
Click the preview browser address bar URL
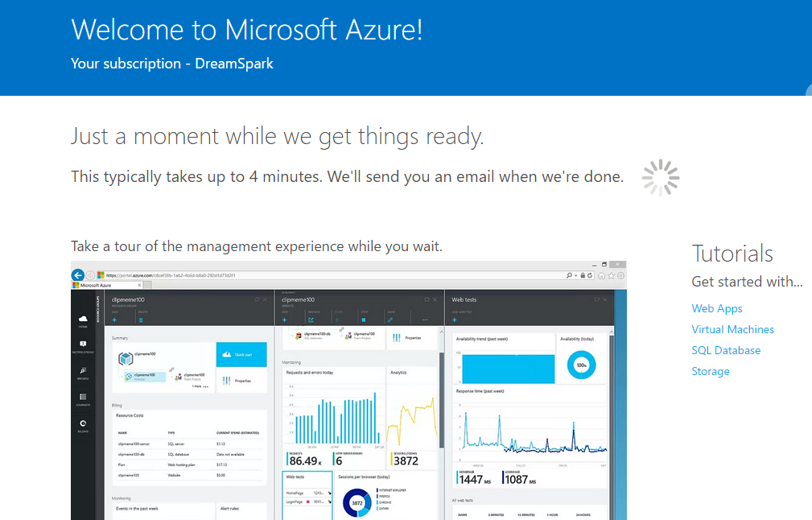click(171, 275)
